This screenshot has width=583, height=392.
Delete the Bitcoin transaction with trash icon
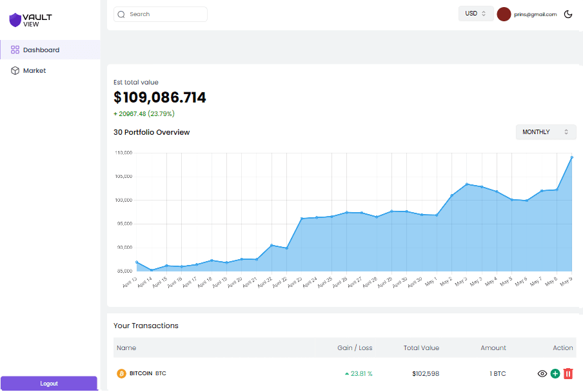click(x=568, y=373)
